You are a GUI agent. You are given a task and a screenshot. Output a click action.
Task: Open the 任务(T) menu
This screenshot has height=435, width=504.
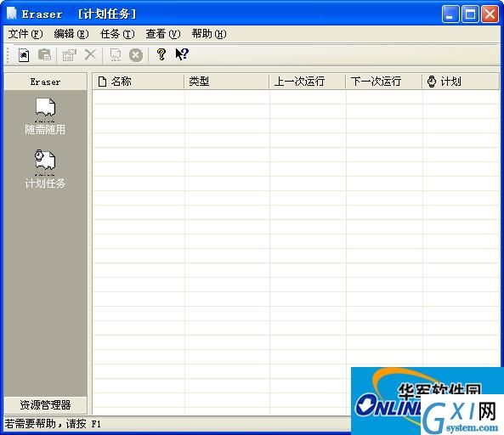117,34
